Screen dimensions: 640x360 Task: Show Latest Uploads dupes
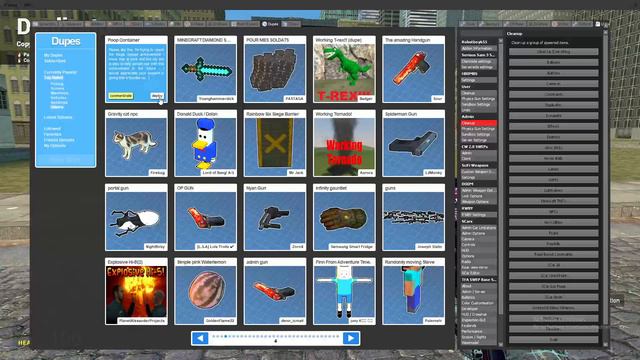58,117
